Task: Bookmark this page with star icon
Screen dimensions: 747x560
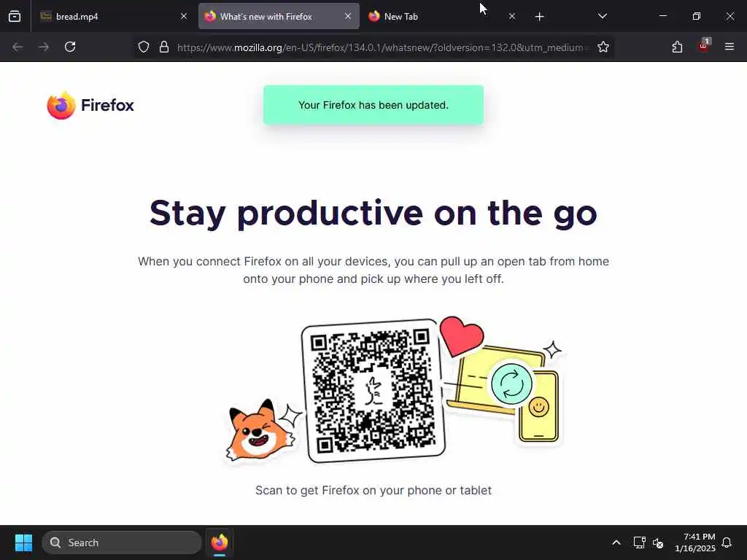Action: coord(603,47)
